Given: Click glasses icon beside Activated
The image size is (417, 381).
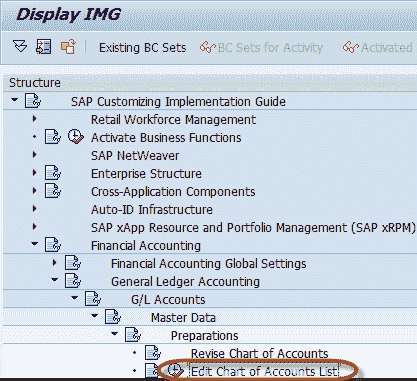Looking at the screenshot, I should coord(351,47).
